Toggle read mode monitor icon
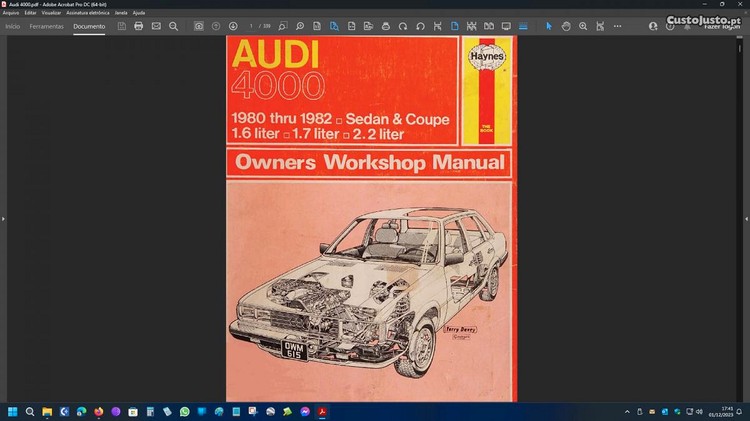The width and height of the screenshot is (750, 421). coord(506,26)
